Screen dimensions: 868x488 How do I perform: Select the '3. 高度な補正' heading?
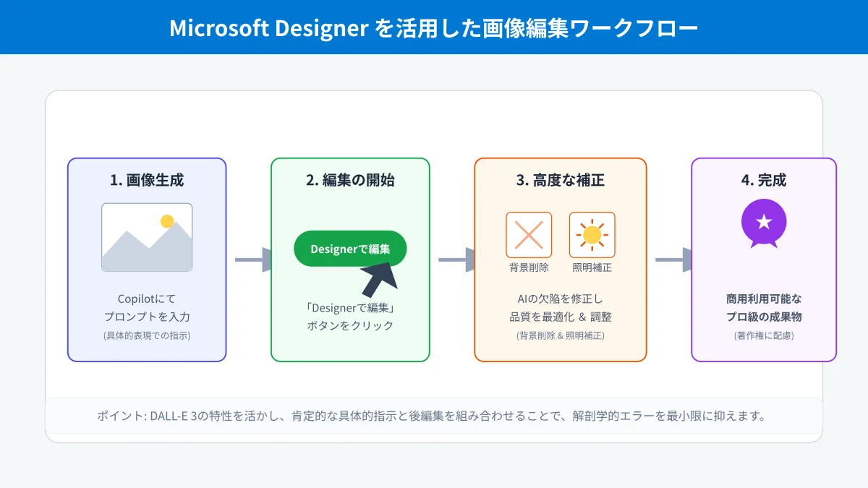[x=561, y=181]
